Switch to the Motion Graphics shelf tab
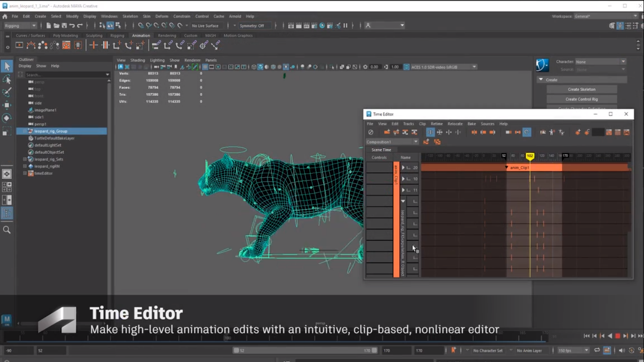644x362 pixels. (x=238, y=35)
